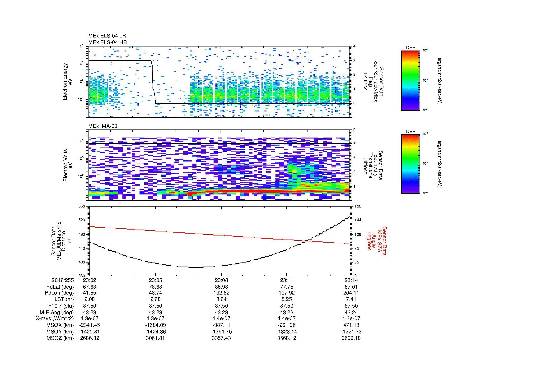Screen dimensions: 555x392
Task: Click the 'MEx Alt/Mars/Pd Distance km' axis label
Action: point(61,241)
